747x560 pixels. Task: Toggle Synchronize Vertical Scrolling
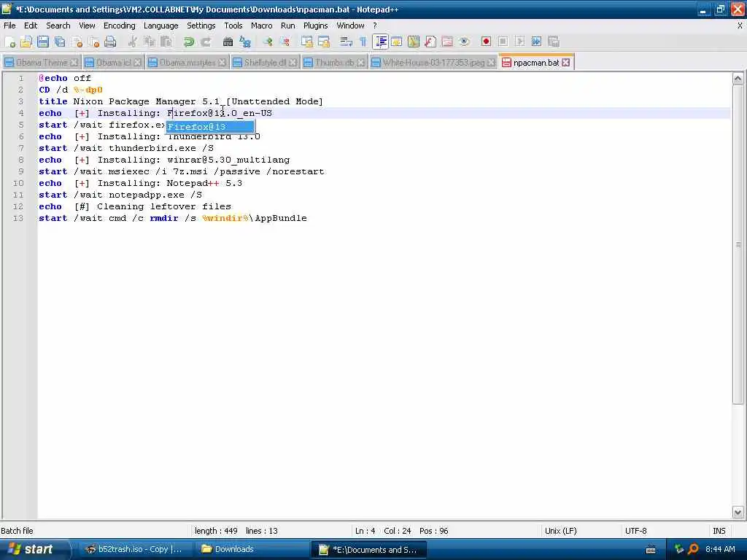307,42
